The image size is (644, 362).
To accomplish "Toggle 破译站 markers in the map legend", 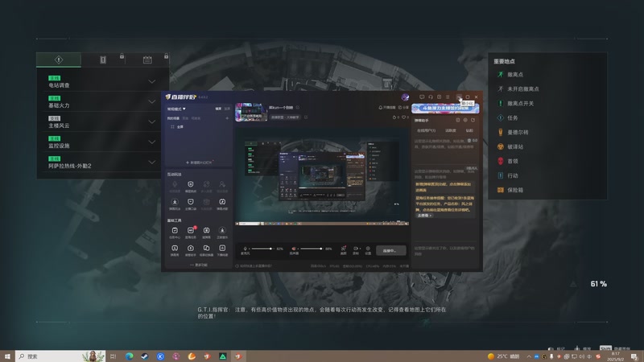I will click(x=510, y=146).
